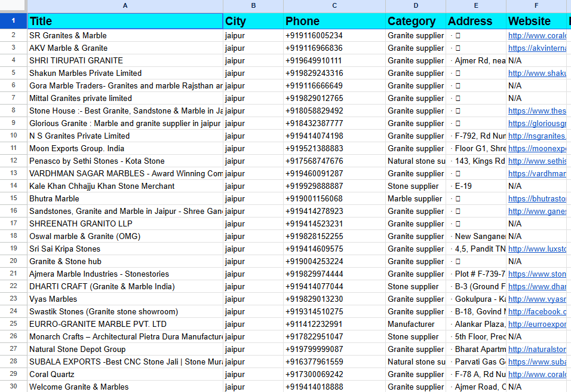Screen dimensions: 571x392
Task: Select cell Mittal Granites private limited
Action: point(125,99)
